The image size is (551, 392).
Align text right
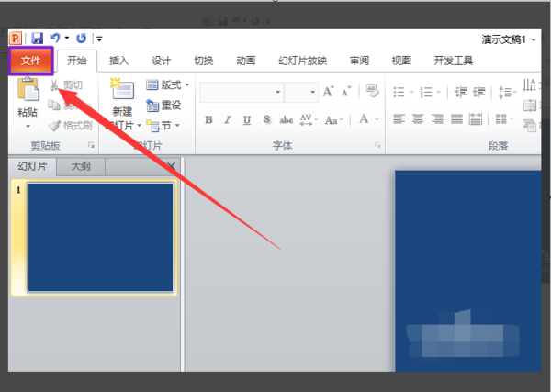pyautogui.click(x=437, y=119)
